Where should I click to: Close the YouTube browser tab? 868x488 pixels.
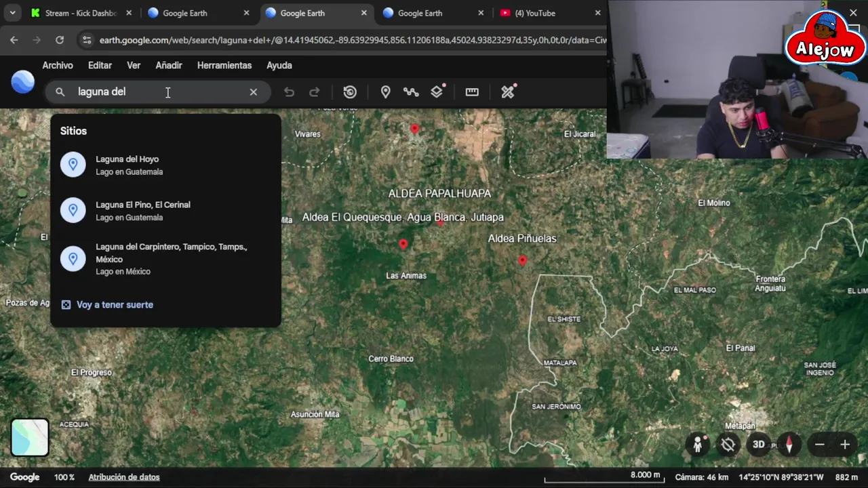click(x=597, y=13)
